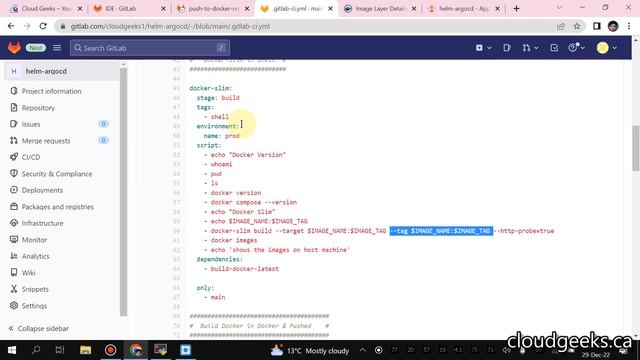
Task: Click the Project information sidebar icon
Action: click(x=14, y=91)
